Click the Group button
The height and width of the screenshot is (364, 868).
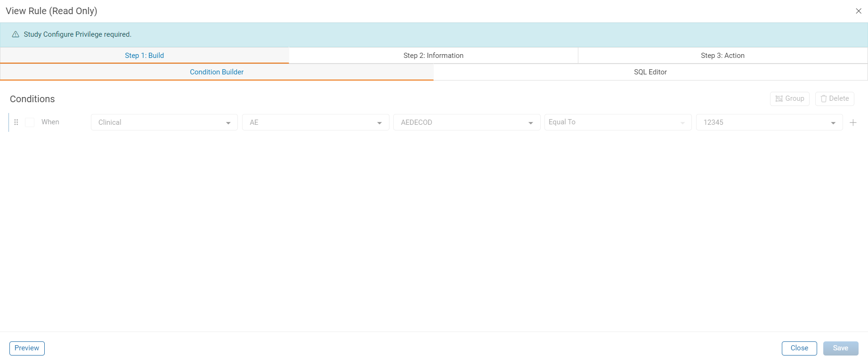click(x=790, y=98)
